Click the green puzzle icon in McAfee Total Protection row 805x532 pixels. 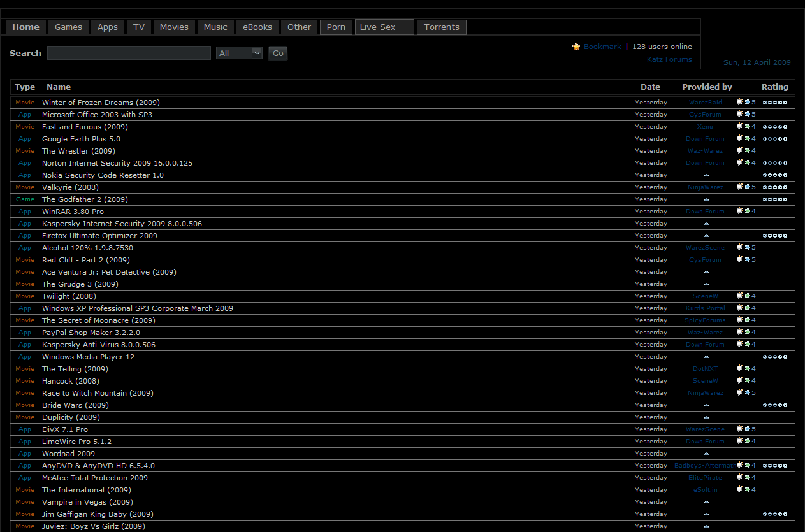click(x=748, y=477)
